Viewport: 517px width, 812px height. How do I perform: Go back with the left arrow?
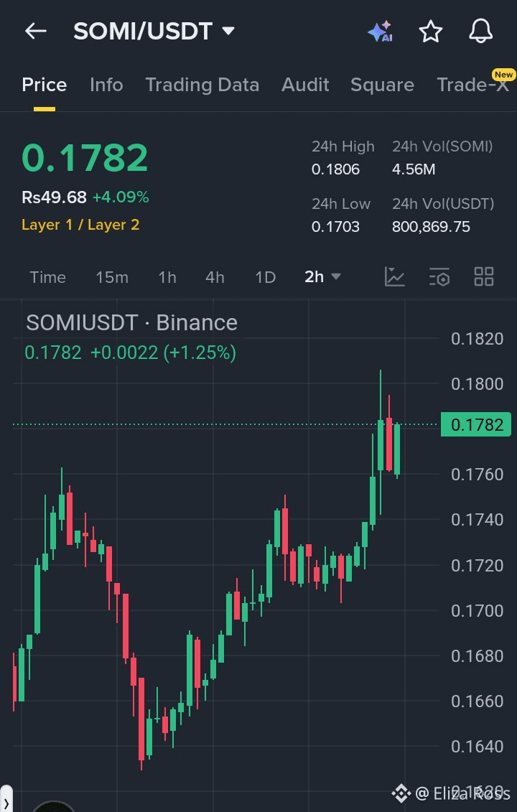click(36, 31)
